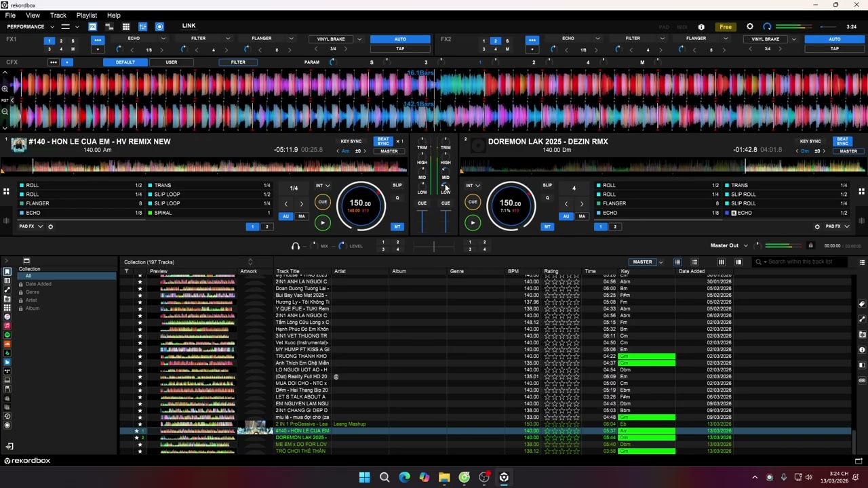Toggle the mixer panel icon in toolbar
868x488 pixels.
pyautogui.click(x=143, y=26)
